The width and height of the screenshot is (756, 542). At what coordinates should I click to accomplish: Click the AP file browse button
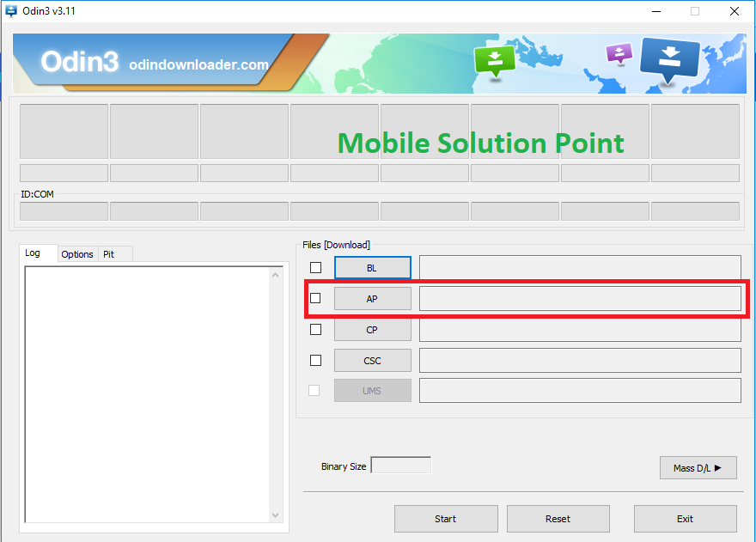(373, 298)
